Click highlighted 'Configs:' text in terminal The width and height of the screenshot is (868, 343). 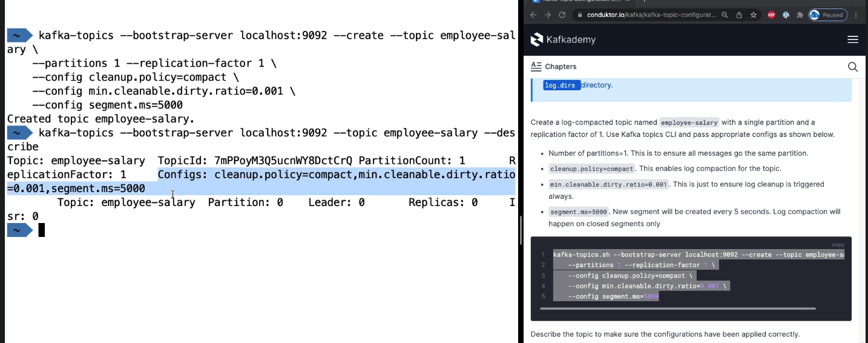pos(183,175)
